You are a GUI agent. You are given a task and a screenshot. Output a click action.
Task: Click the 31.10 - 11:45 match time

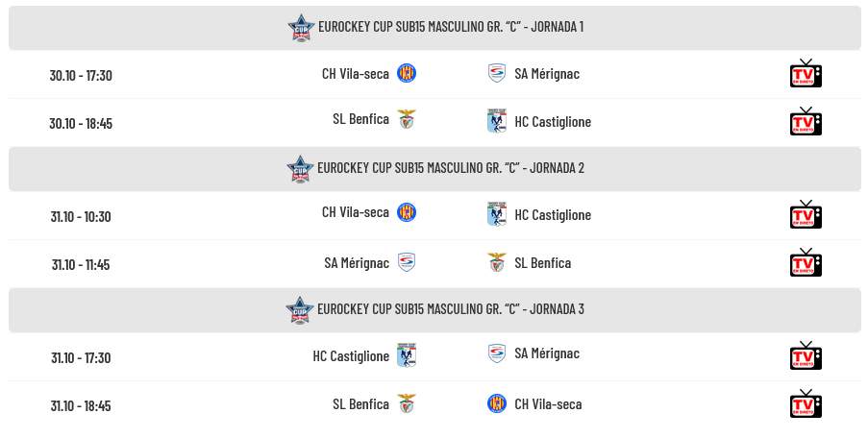[x=81, y=264]
